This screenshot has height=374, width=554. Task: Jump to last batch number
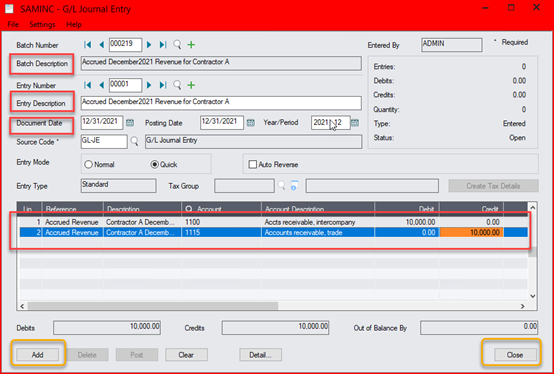pos(163,45)
